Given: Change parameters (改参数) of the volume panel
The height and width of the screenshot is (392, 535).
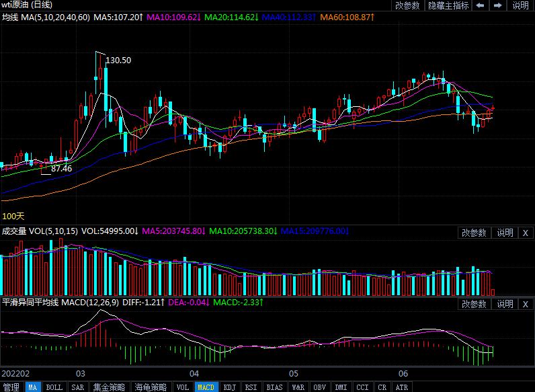Looking at the screenshot, I should (475, 233).
